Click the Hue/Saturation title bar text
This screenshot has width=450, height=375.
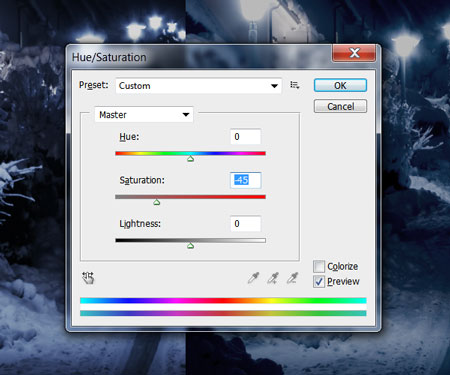pos(109,57)
